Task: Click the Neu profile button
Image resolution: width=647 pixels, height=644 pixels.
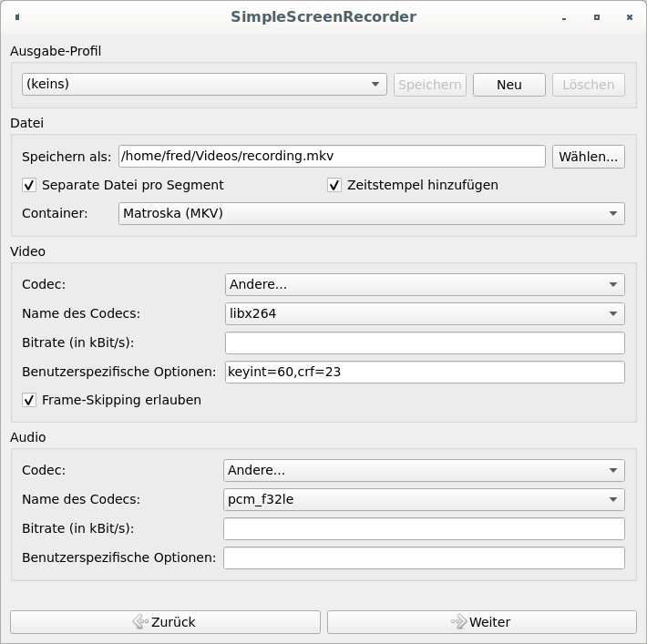Action: (x=509, y=85)
